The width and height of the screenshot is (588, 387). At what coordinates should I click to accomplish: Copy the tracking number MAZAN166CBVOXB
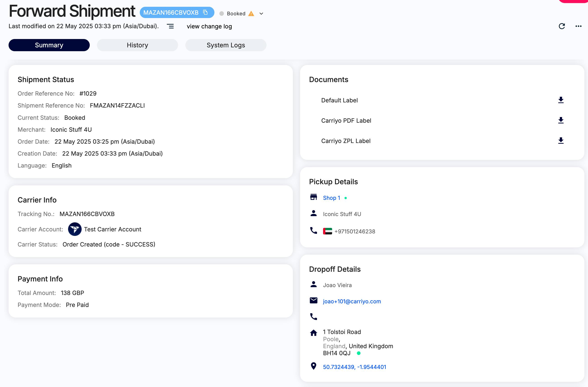point(205,12)
